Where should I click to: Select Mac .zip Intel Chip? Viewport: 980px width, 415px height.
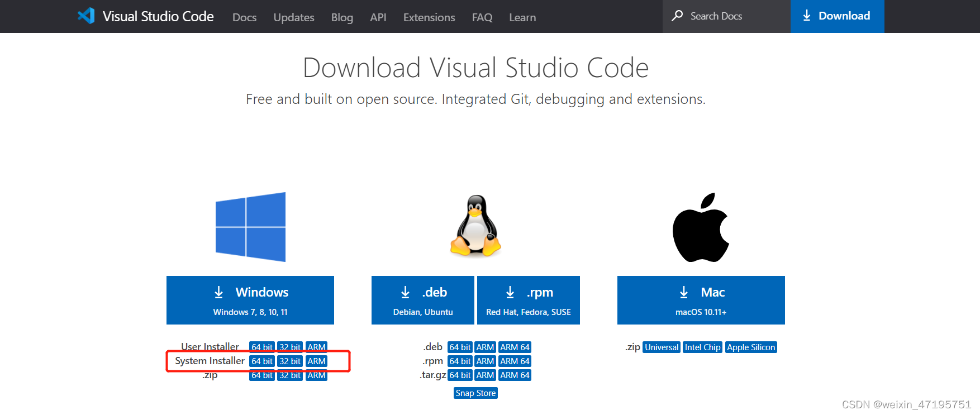pos(703,347)
